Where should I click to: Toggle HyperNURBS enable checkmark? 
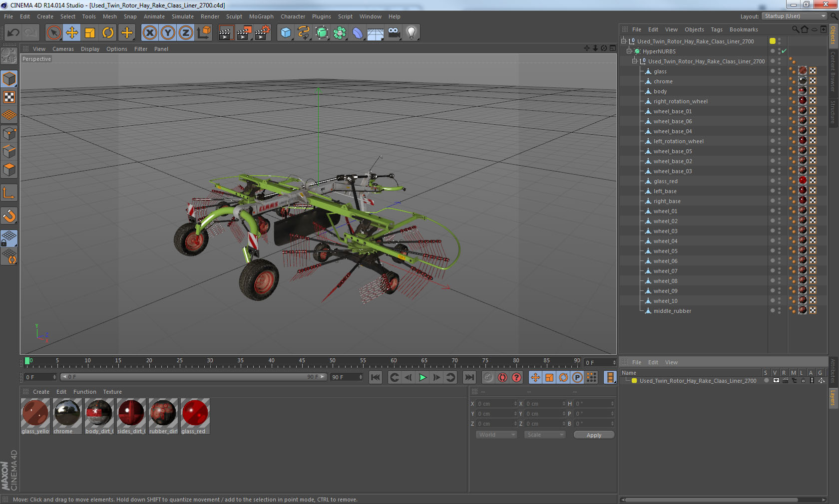(784, 51)
